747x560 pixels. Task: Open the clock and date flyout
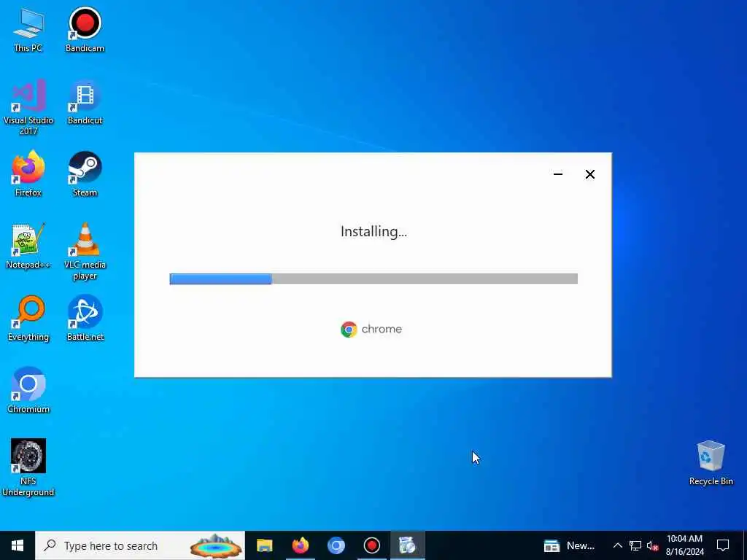pos(684,545)
